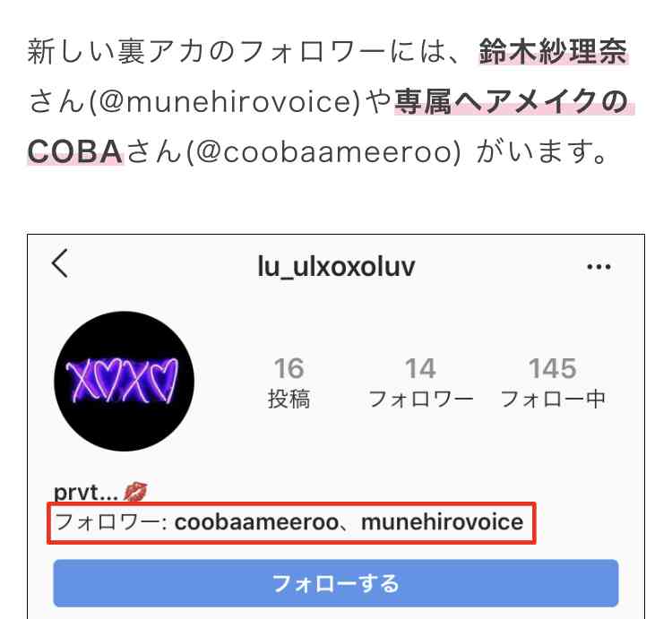Screen dimensions: 672x619
Task: Click the Follow (フォローする) button
Action: [336, 583]
